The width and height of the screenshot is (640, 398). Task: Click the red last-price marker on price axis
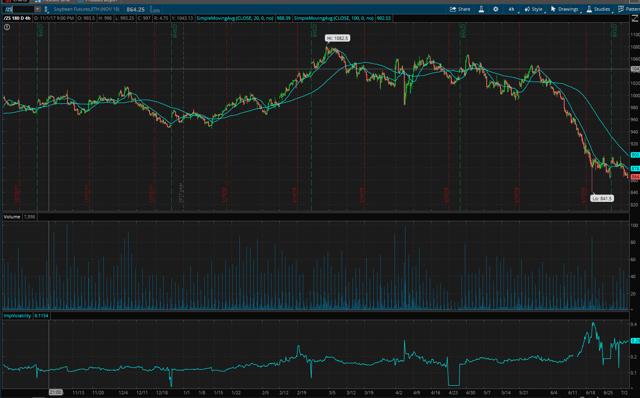(635, 177)
